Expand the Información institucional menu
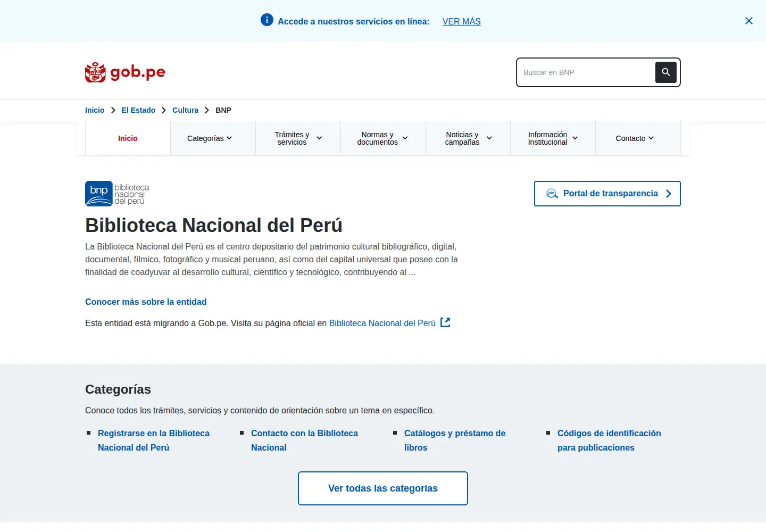Viewport: 766px width, 532px height. coord(553,138)
